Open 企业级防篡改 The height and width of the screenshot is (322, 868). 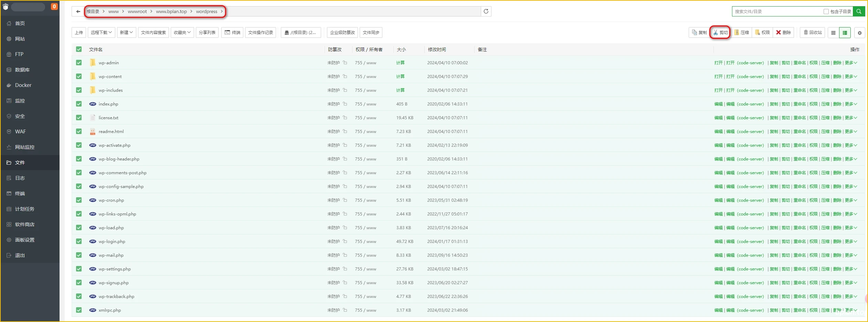pyautogui.click(x=342, y=32)
